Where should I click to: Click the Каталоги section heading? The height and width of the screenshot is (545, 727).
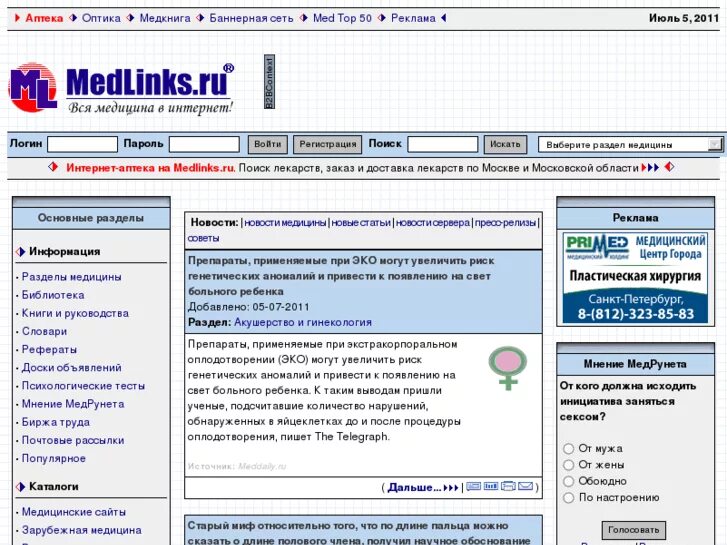tap(54, 487)
